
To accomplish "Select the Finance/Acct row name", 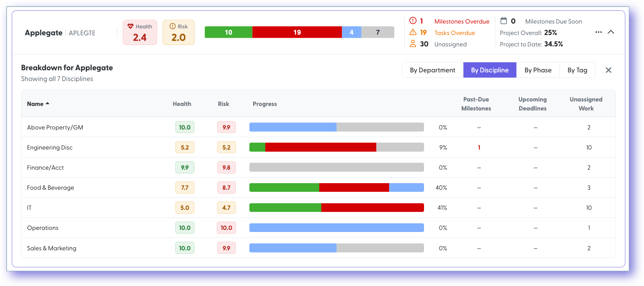I will (x=45, y=168).
